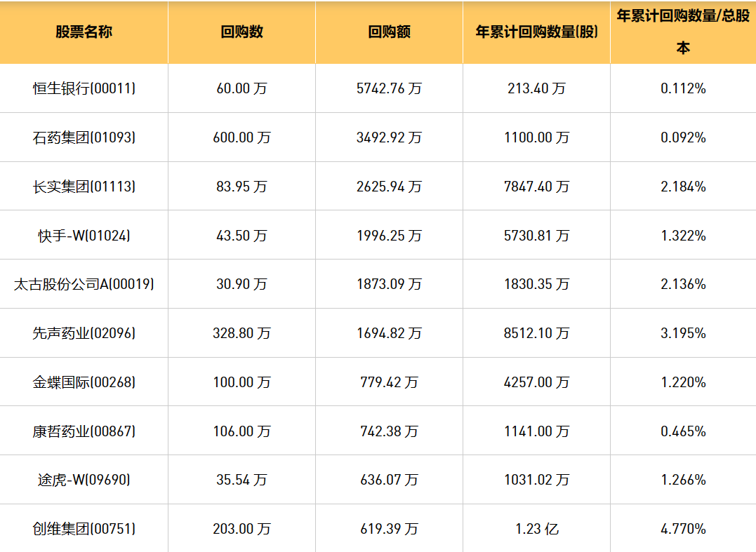Select the 1.23亿 cumulative buyback cell

(536, 529)
